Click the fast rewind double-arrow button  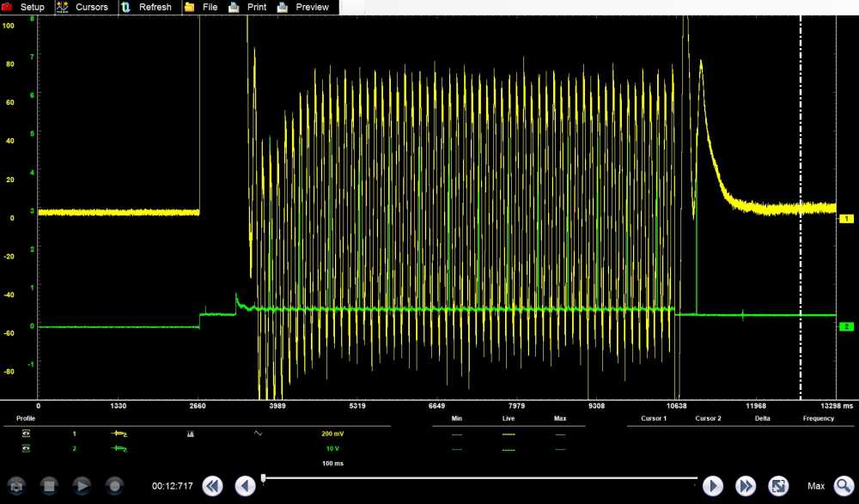(x=212, y=486)
